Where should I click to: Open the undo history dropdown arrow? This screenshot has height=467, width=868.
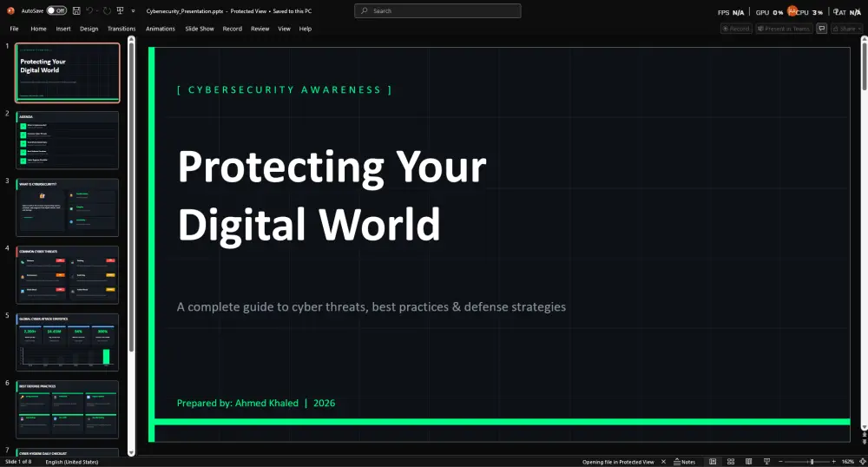[97, 11]
